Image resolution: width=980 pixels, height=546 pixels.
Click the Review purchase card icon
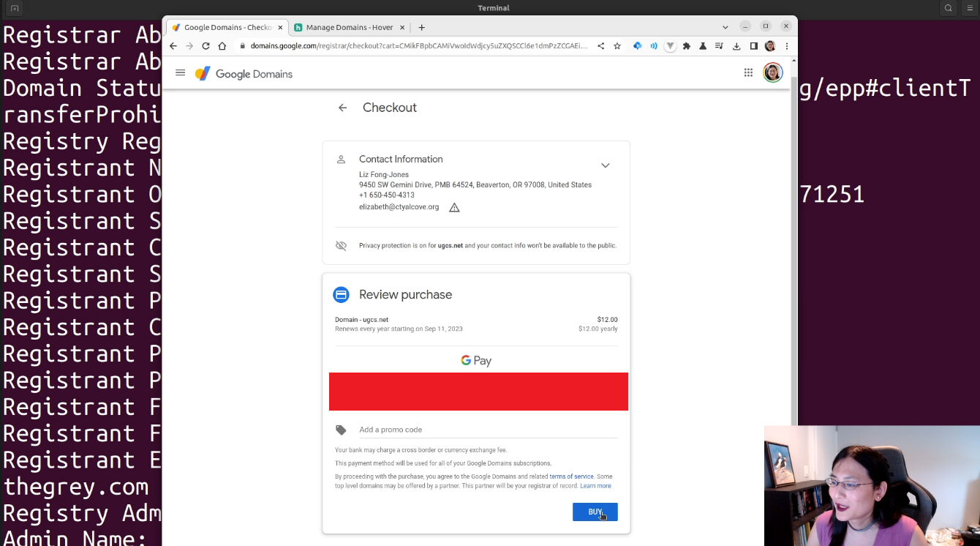point(341,294)
